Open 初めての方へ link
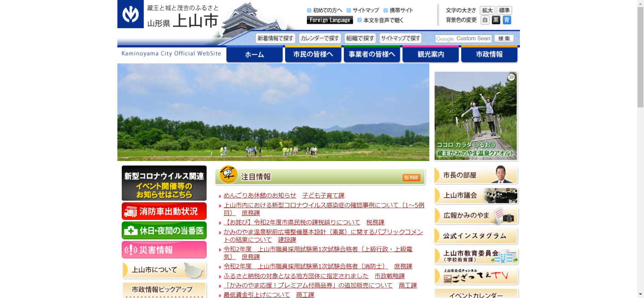644x298 pixels. 325,10
